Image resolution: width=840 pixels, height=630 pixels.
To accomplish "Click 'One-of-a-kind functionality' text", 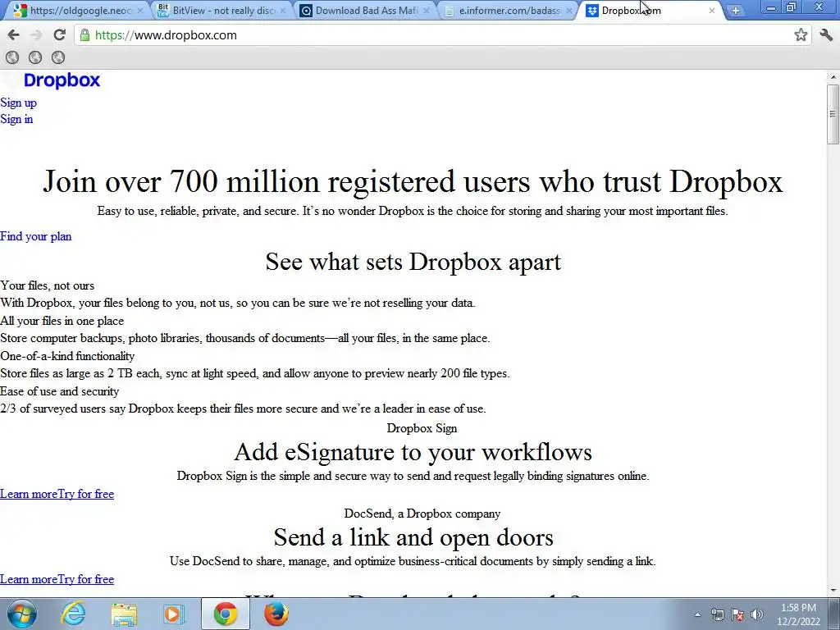I will (67, 356).
